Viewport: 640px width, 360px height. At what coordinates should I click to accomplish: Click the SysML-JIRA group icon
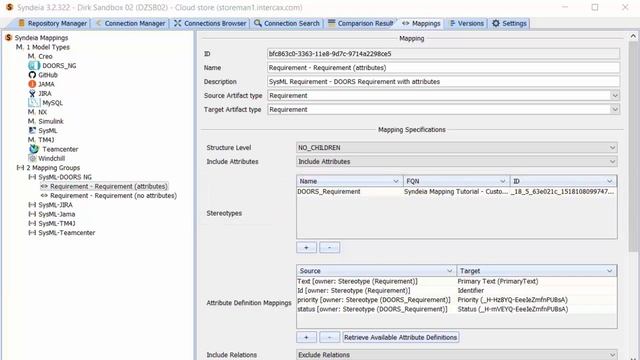[x=32, y=205]
